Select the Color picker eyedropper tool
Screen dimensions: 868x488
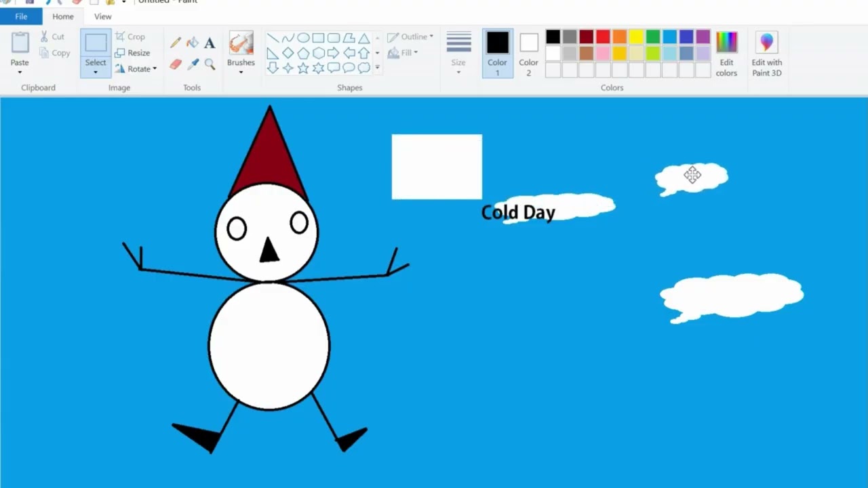pyautogui.click(x=193, y=64)
